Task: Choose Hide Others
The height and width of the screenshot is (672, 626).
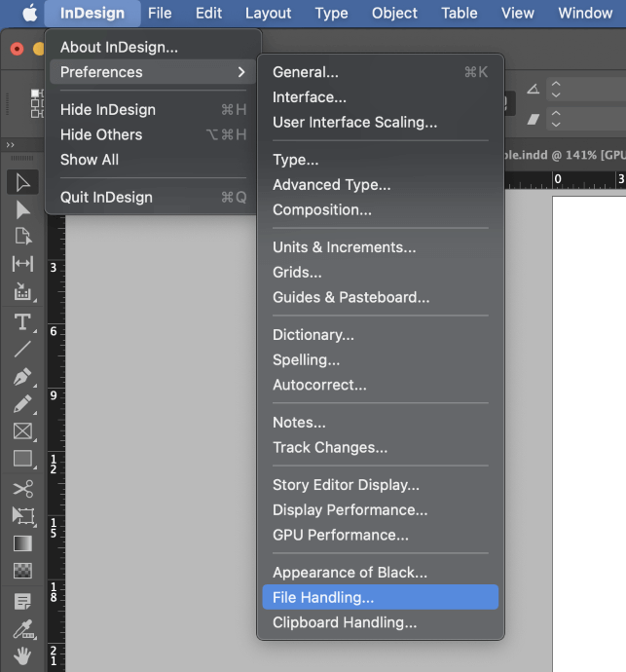Action: [154, 134]
